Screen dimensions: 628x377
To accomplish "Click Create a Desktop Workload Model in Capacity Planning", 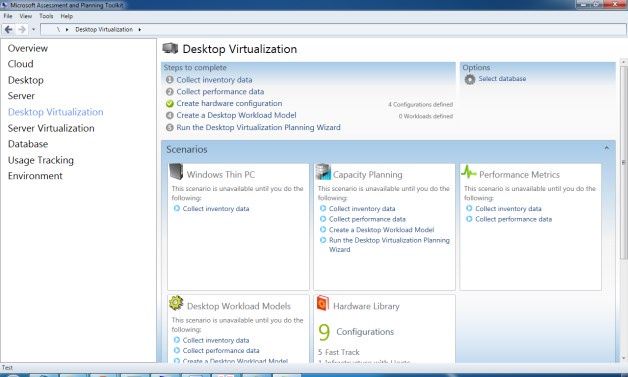I will pos(381,230).
